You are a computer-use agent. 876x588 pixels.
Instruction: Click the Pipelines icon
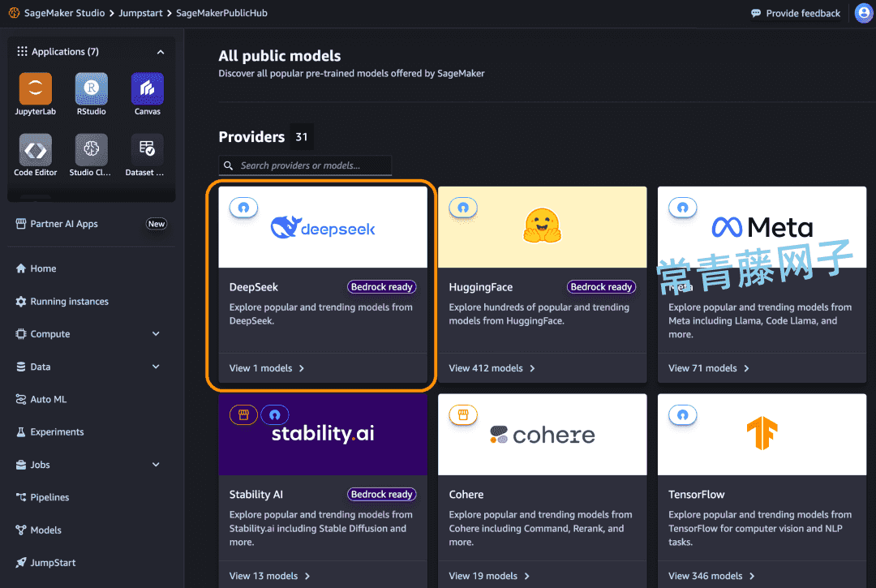tap(20, 497)
